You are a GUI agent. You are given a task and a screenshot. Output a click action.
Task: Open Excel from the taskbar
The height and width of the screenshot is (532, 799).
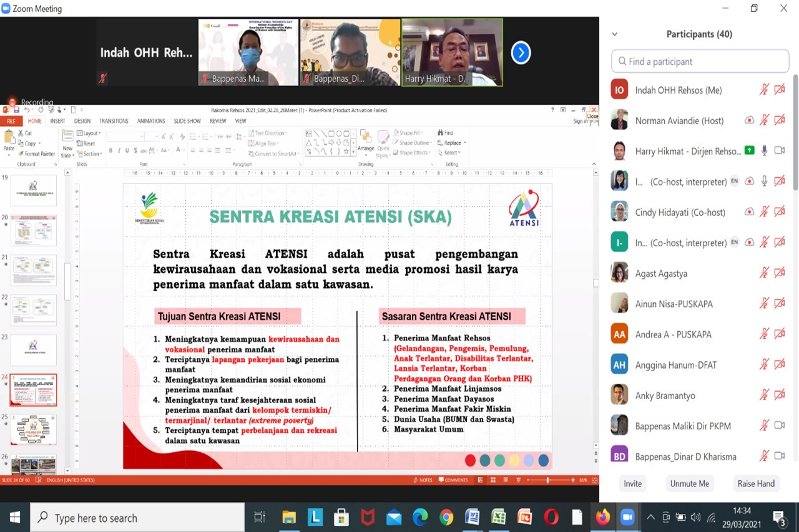click(498, 518)
